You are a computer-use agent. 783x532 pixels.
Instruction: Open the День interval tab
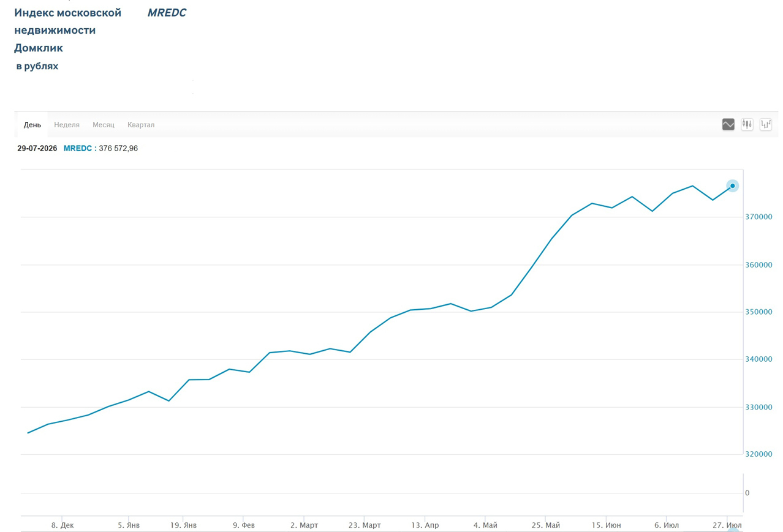(32, 125)
